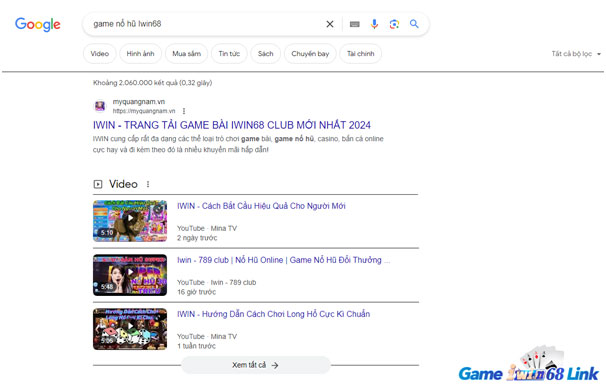
Task: Start voice search with microphone icon
Action: point(374,24)
